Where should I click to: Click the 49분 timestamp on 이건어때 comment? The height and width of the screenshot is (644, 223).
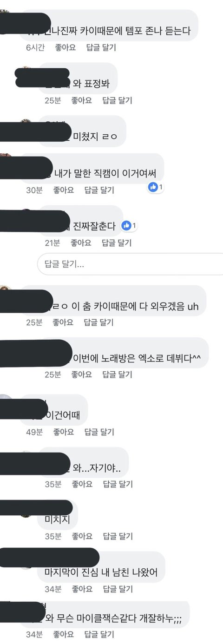tap(34, 432)
